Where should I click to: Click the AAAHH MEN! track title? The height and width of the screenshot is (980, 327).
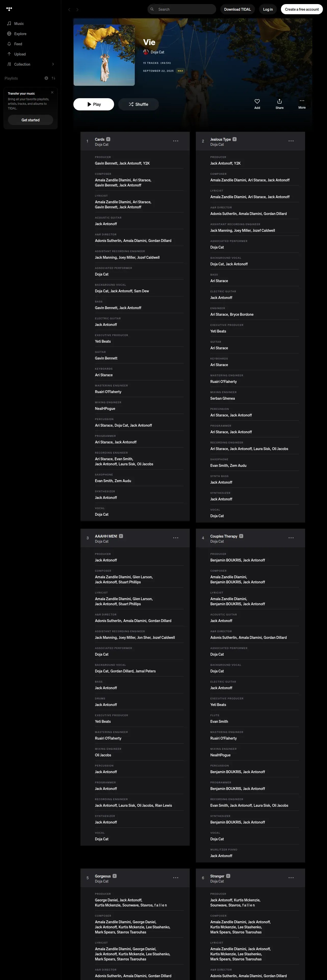(106, 536)
